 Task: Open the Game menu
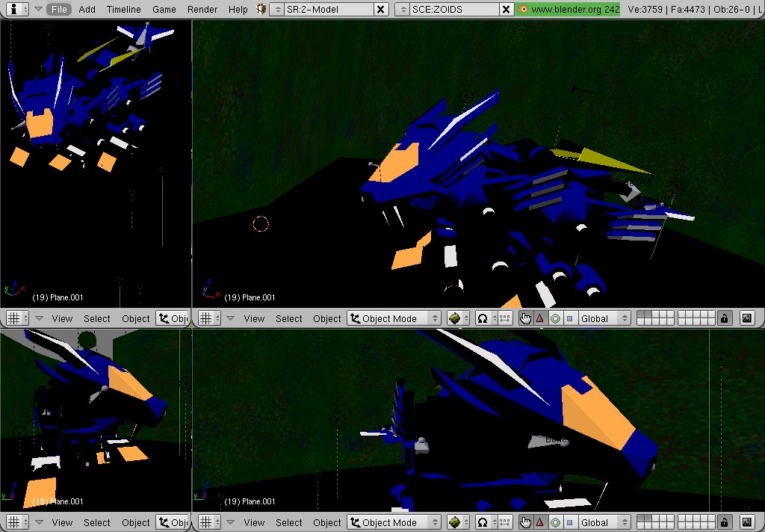[164, 9]
